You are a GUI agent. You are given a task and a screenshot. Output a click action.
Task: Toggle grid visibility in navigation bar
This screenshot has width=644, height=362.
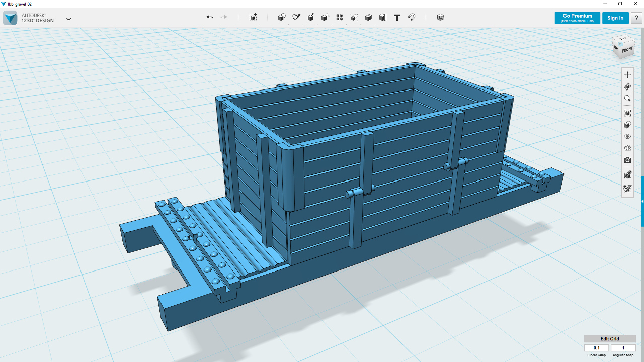tap(627, 148)
